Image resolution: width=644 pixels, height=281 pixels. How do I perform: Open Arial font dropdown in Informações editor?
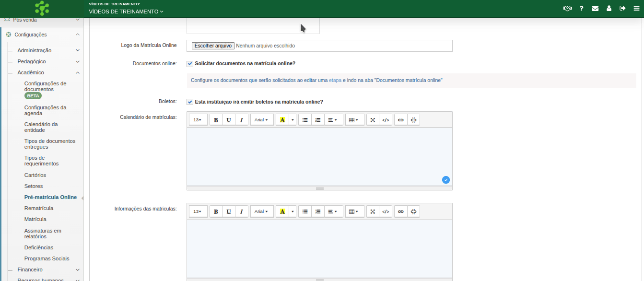click(261, 211)
